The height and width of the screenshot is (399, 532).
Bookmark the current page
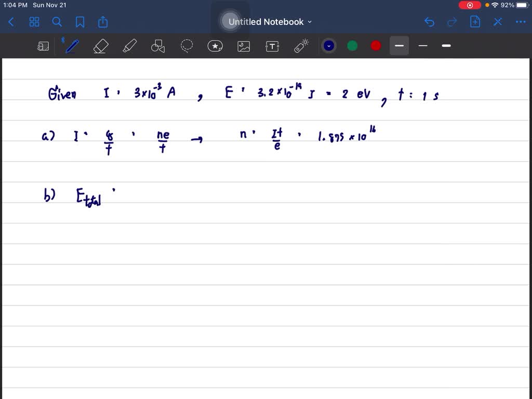click(80, 22)
